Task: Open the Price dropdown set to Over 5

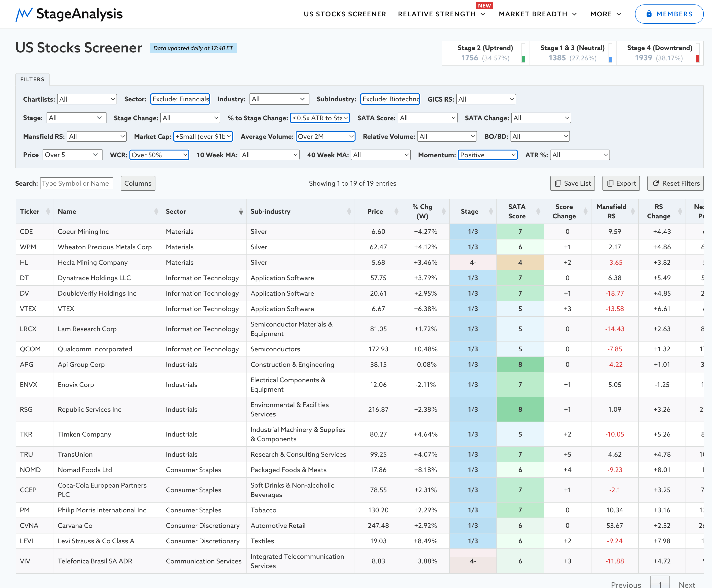Action: (72, 155)
